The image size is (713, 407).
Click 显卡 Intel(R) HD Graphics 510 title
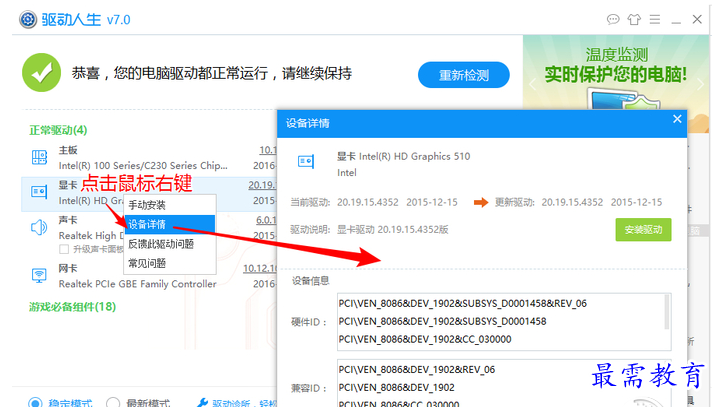coord(403,156)
